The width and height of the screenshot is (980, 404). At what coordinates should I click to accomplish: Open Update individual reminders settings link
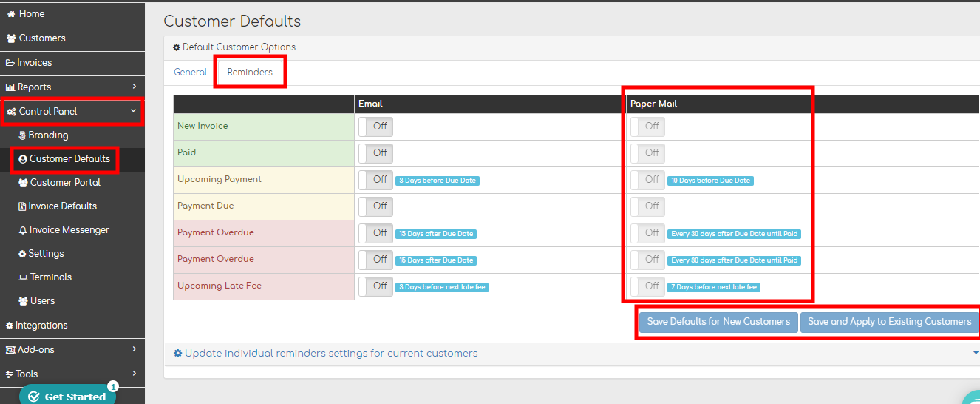point(331,354)
